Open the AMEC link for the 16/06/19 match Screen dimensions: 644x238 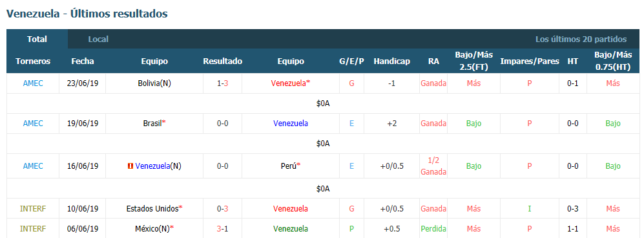pyautogui.click(x=33, y=166)
